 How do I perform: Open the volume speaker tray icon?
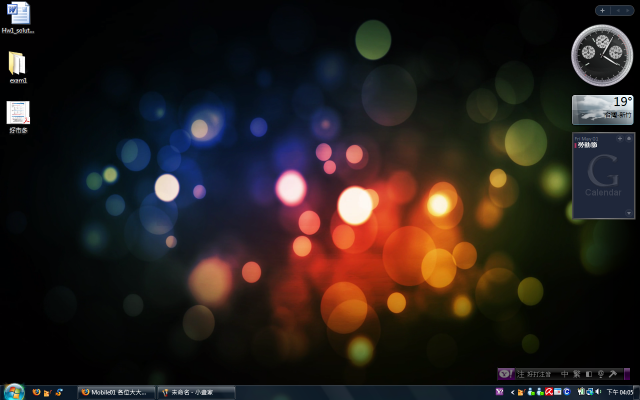tap(598, 391)
